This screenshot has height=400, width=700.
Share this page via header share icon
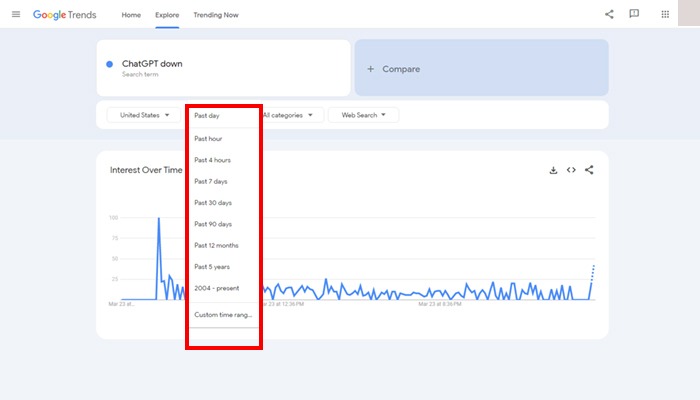point(609,14)
